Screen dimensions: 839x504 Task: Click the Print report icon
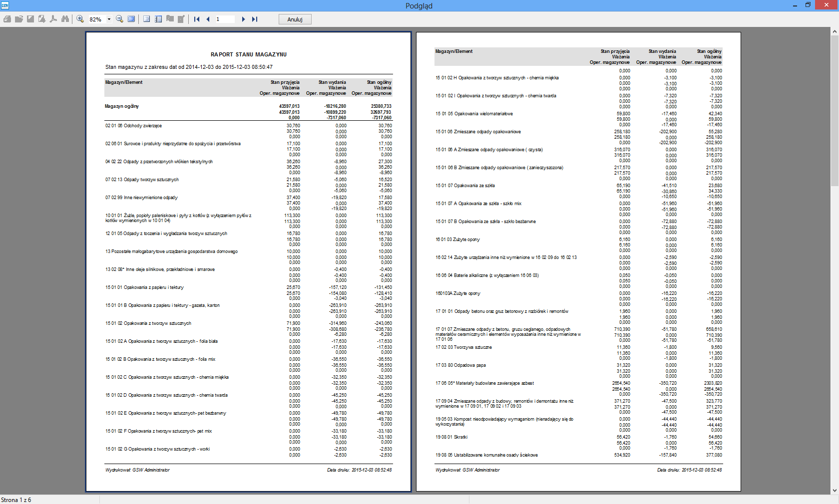tap(7, 19)
